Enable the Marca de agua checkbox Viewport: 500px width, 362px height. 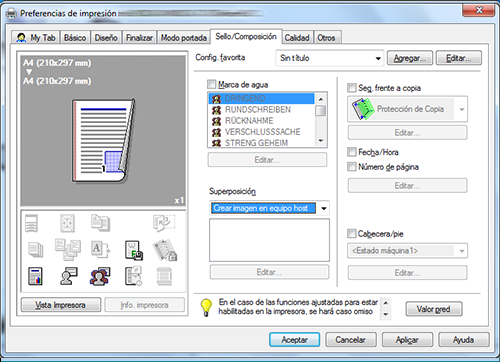click(x=211, y=84)
